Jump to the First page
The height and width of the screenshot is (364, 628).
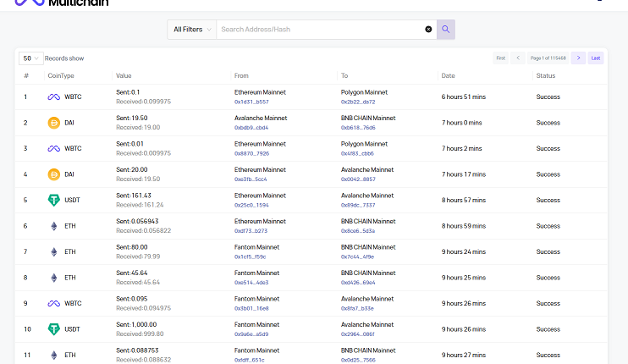coord(500,58)
